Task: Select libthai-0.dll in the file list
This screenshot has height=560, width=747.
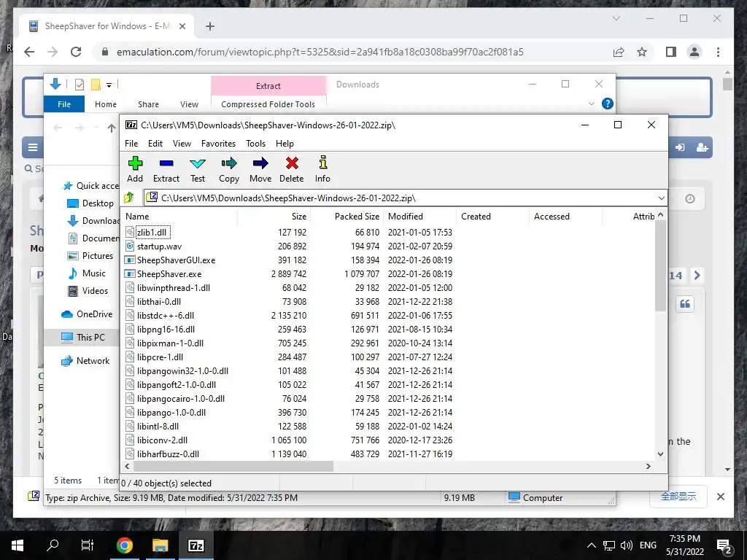Action: (x=158, y=301)
